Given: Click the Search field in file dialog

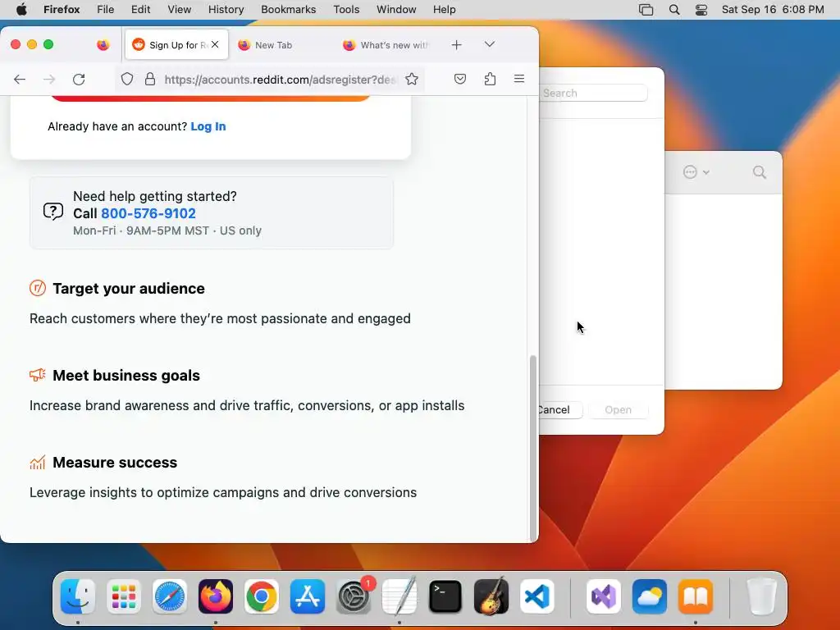Looking at the screenshot, I should (594, 94).
